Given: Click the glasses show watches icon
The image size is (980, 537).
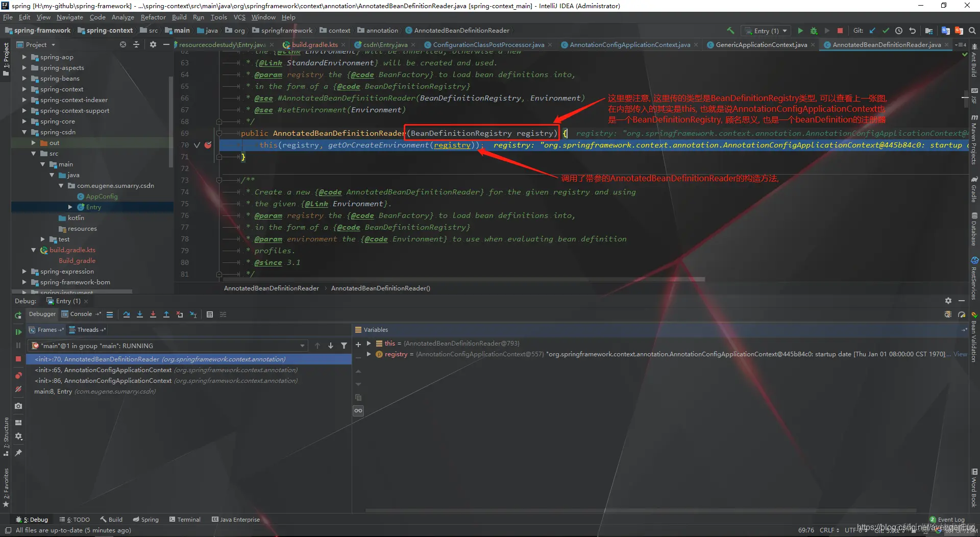Looking at the screenshot, I should [x=358, y=410].
